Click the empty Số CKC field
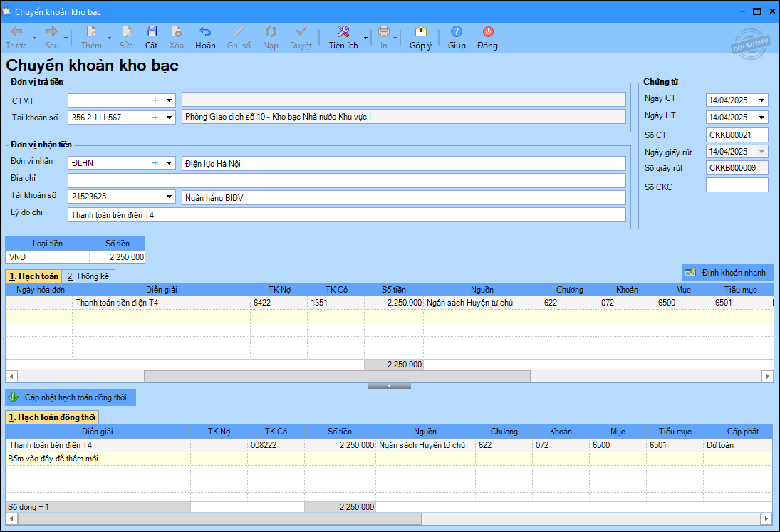 (737, 185)
